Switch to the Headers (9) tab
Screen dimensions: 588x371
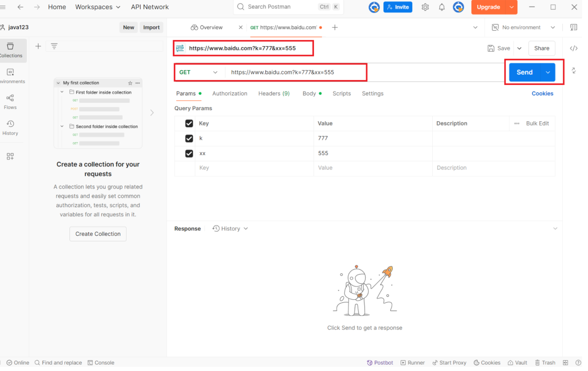click(x=274, y=93)
